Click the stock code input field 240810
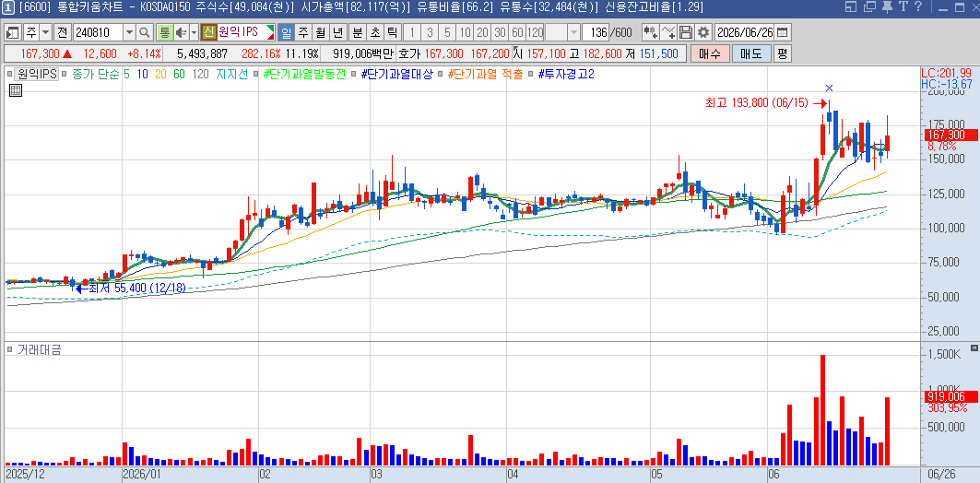Screen dimensions: 980x483 pos(98,32)
